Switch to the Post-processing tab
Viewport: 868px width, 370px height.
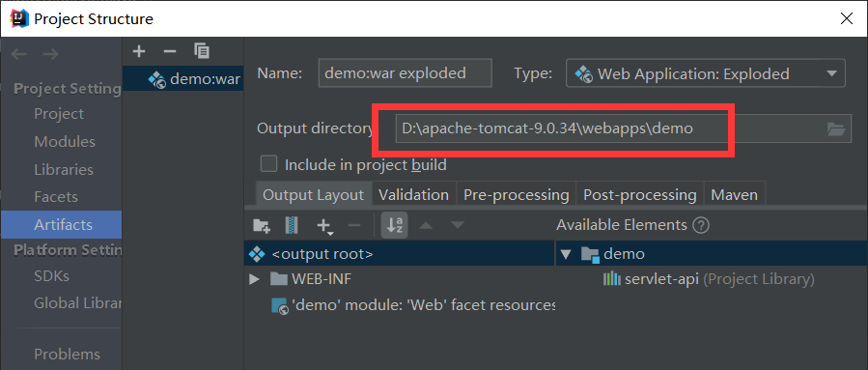[640, 195]
